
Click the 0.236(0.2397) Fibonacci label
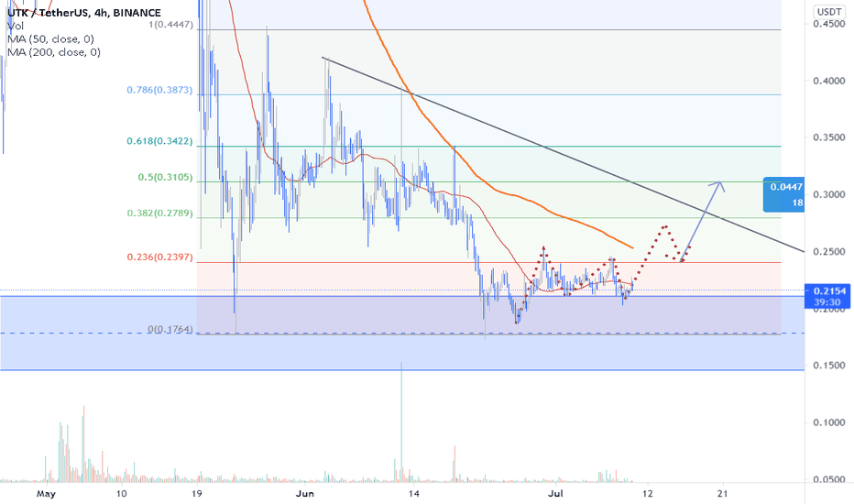coord(159,257)
